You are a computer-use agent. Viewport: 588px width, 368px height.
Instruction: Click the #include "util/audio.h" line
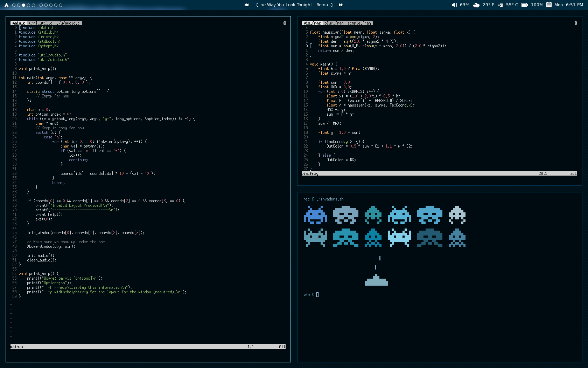[x=43, y=55]
